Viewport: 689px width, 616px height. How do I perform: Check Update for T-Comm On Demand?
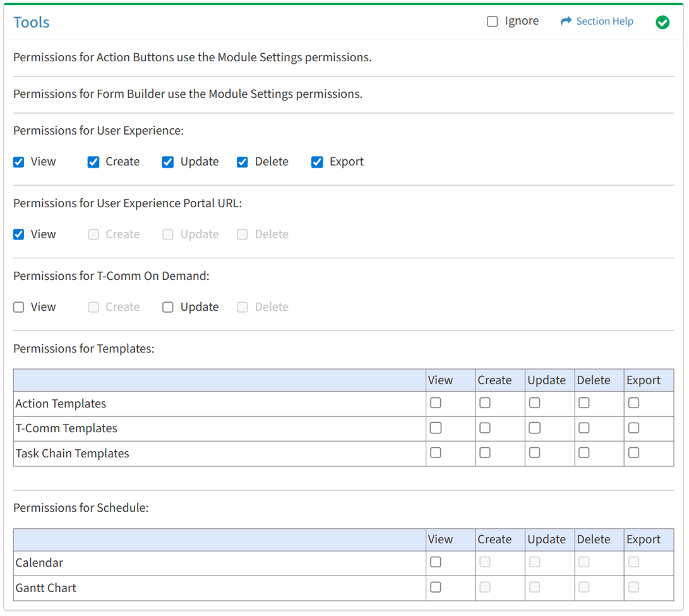168,308
